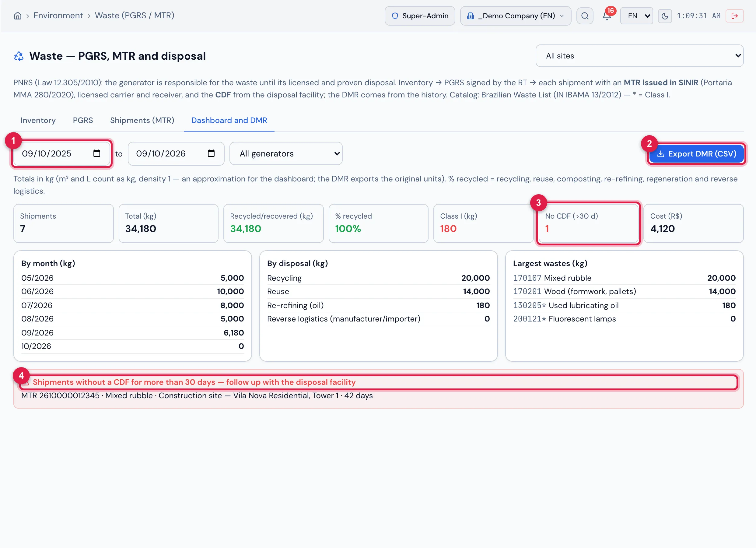The width and height of the screenshot is (756, 548).
Task: Toggle dark mode moon icon
Action: click(665, 16)
